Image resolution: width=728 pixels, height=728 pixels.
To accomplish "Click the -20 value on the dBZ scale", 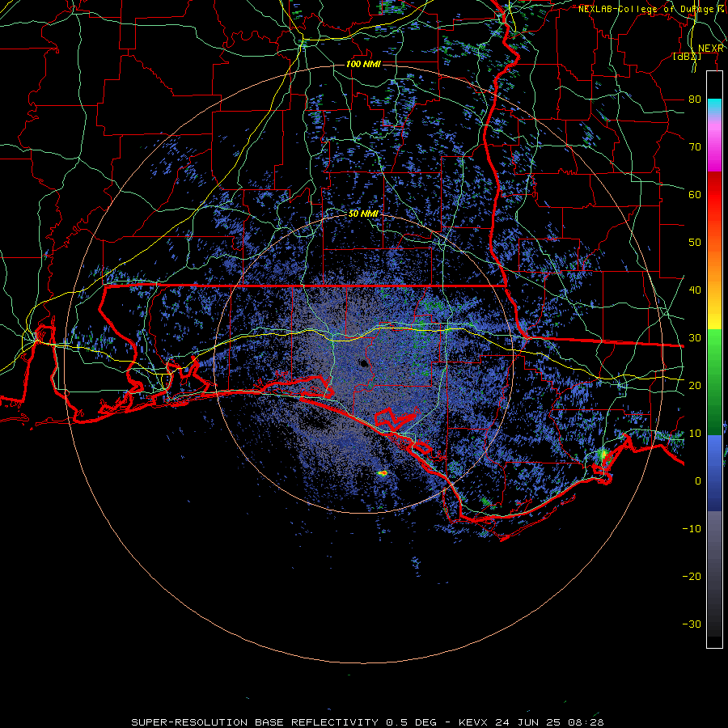I will 692,577.
